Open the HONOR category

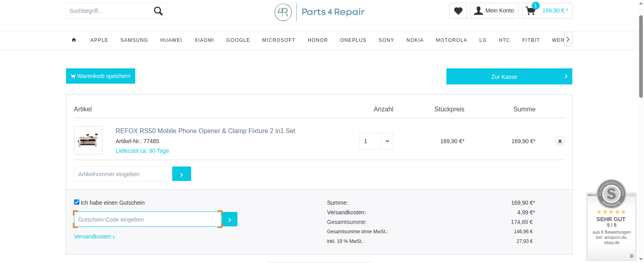click(318, 40)
